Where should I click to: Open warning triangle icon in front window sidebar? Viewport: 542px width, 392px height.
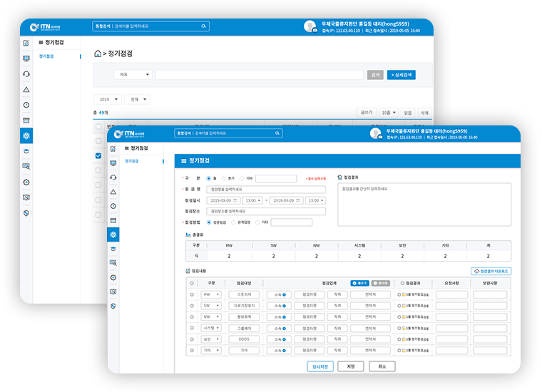click(x=113, y=192)
